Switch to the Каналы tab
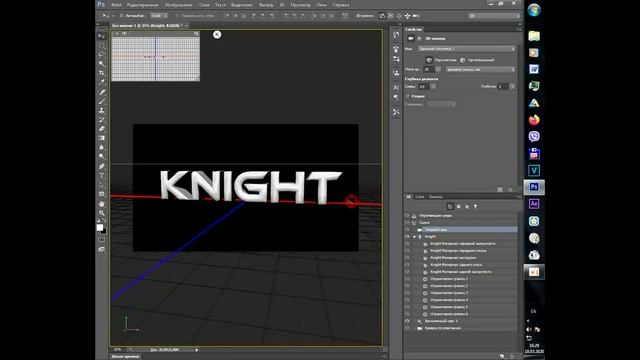Image resolution: width=640 pixels, height=360 pixels. pyautogui.click(x=436, y=197)
